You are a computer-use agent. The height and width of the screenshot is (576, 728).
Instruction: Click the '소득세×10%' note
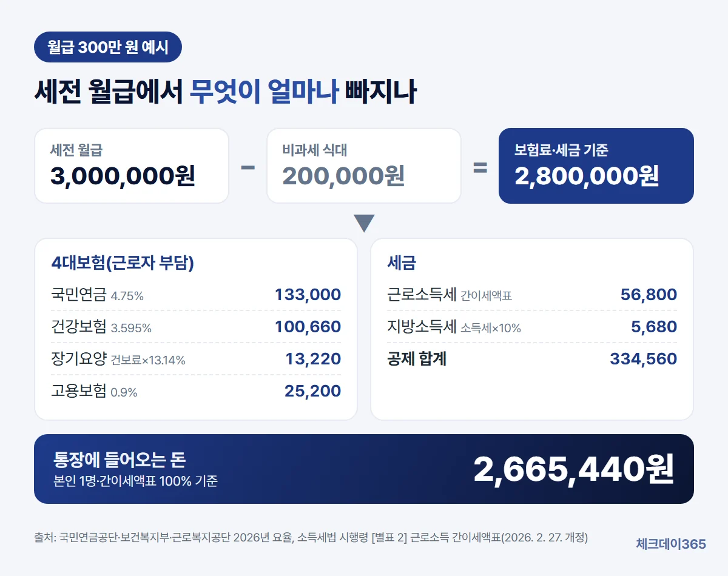pyautogui.click(x=491, y=329)
